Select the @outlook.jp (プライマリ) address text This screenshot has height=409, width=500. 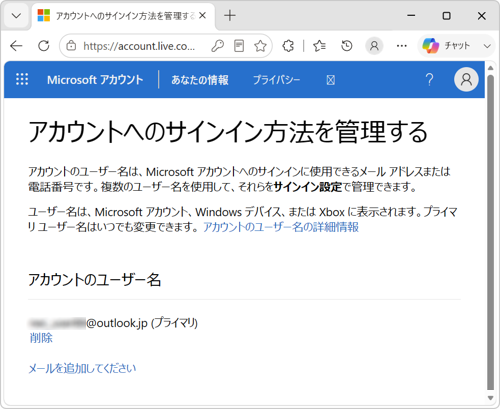(142, 323)
